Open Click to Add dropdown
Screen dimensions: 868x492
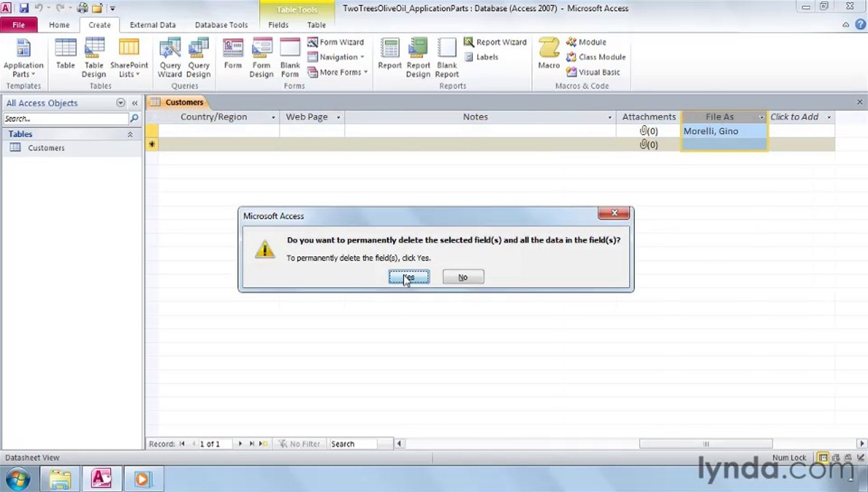(829, 118)
